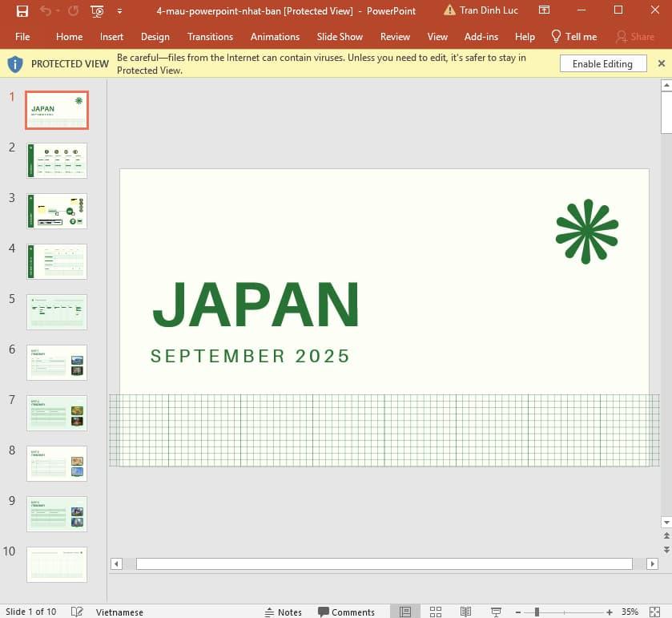Select Normal view icon in status bar

pyautogui.click(x=405, y=612)
